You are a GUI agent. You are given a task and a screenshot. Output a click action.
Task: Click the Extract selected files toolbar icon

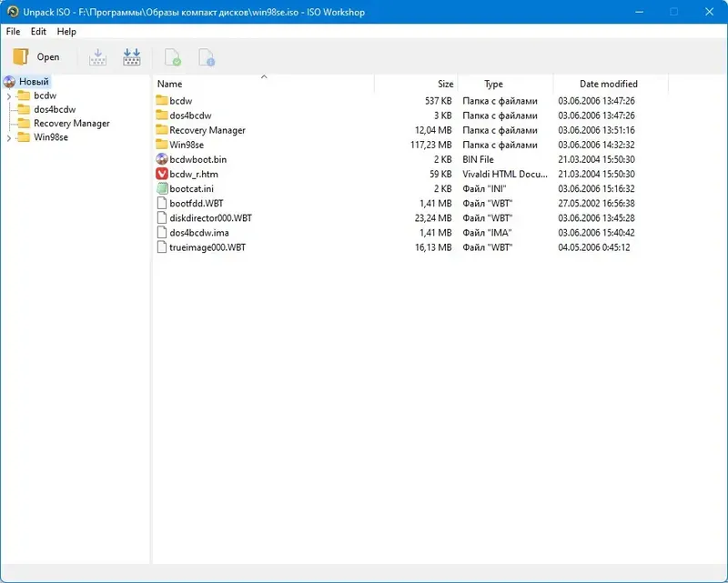(x=97, y=57)
